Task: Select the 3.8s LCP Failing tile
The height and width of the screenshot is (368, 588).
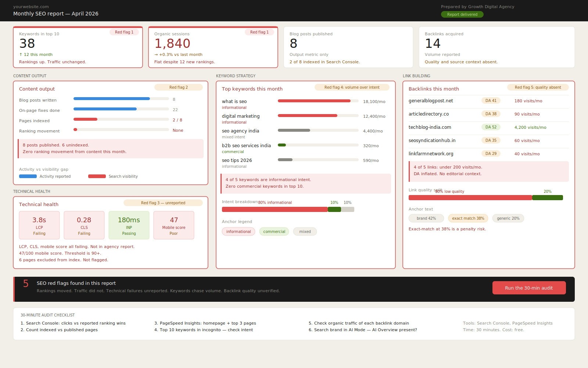Action: coord(39,225)
